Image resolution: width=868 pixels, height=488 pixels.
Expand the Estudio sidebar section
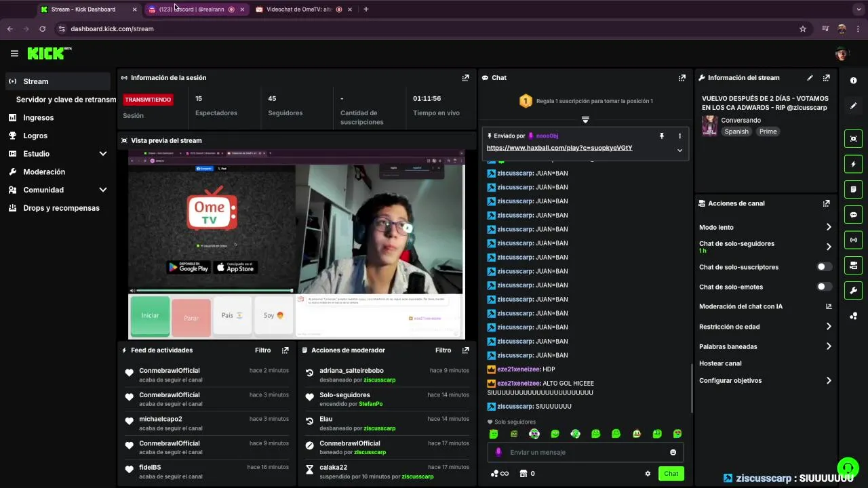(x=103, y=154)
